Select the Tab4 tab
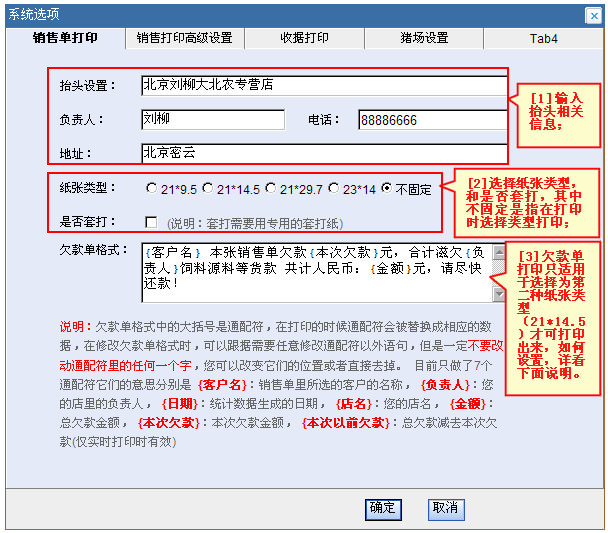This screenshot has height=533, width=608. click(543, 38)
